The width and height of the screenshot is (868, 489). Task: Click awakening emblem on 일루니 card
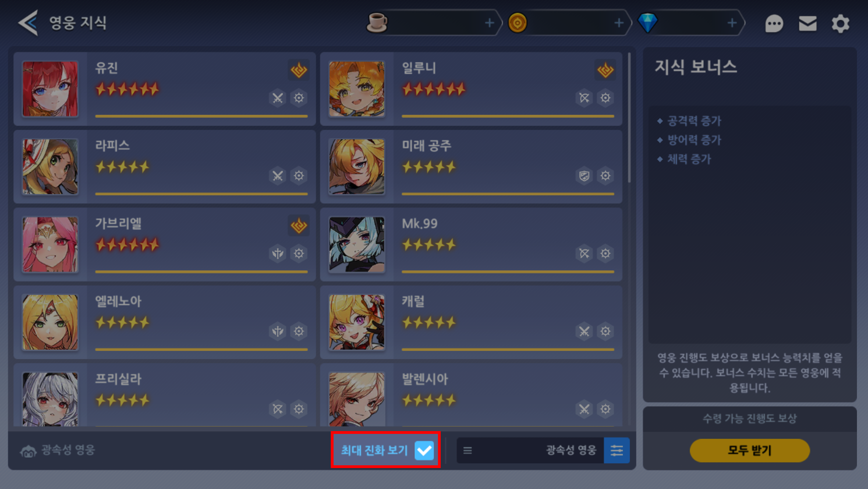[605, 70]
